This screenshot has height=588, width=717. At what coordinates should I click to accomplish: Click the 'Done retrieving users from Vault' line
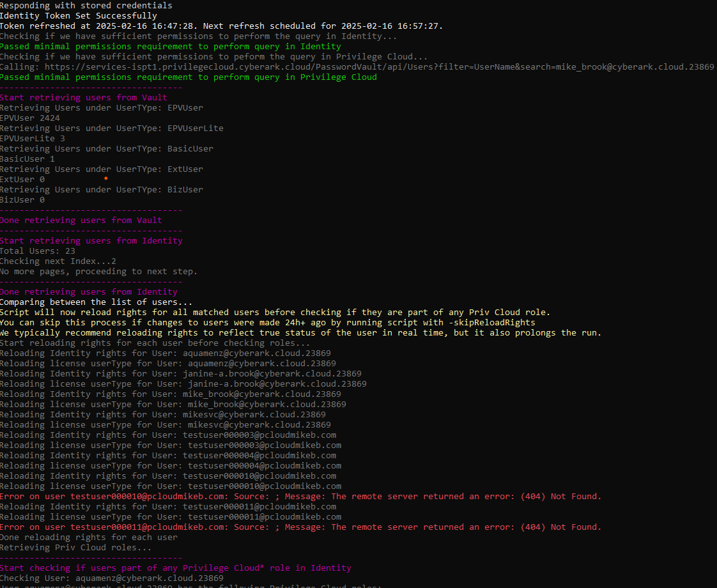click(80, 220)
